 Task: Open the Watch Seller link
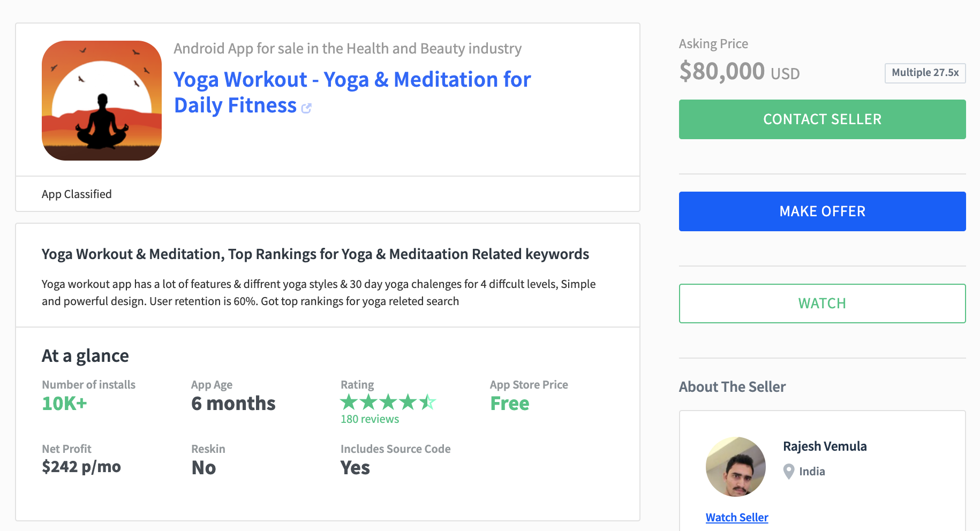pos(737,518)
